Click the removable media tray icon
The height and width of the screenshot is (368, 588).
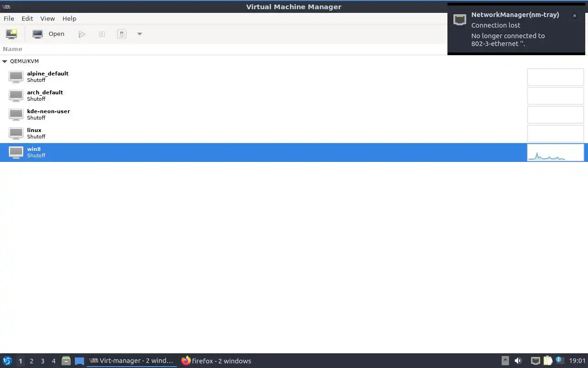tap(505, 361)
